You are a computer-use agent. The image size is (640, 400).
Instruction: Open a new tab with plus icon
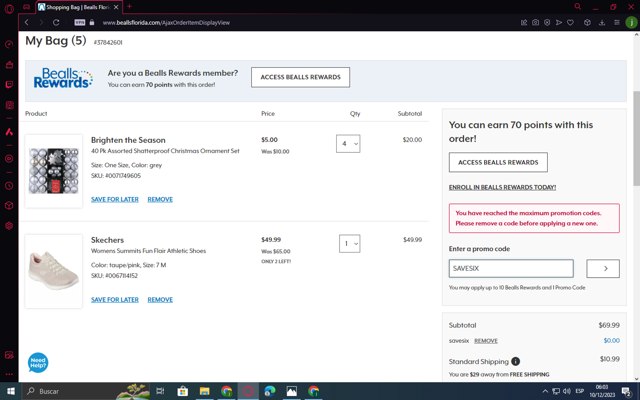coord(129,7)
